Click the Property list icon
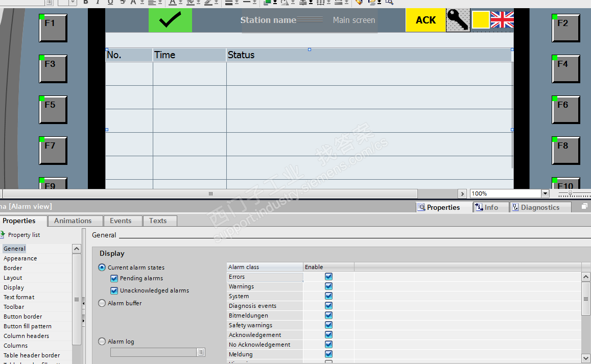Image resolution: width=591 pixels, height=364 pixels. click(2, 234)
